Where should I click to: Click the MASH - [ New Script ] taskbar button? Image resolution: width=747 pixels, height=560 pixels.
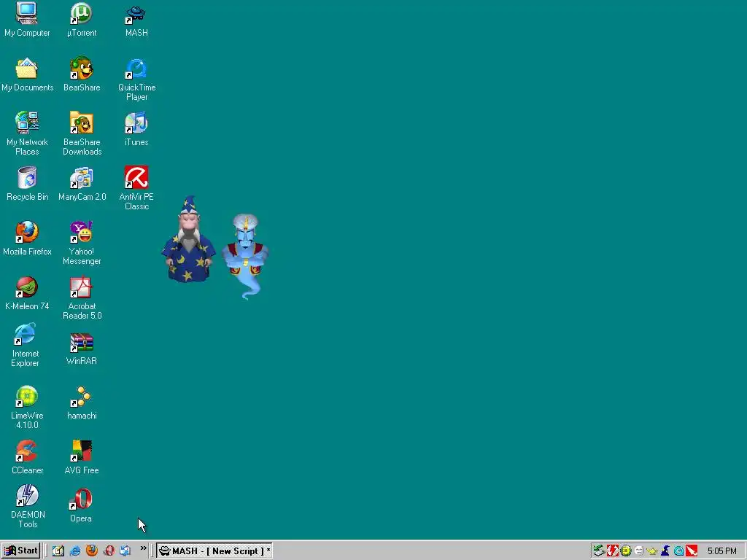(x=214, y=551)
